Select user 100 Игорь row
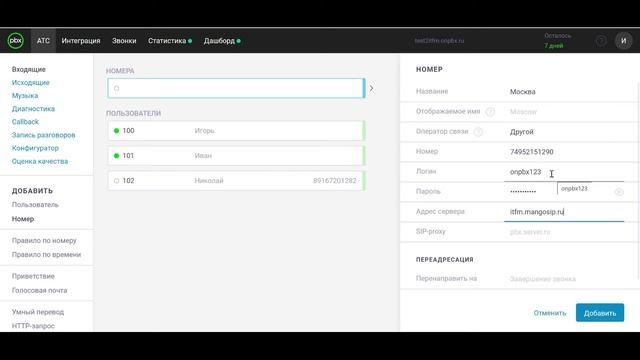The image size is (640, 360). click(236, 131)
